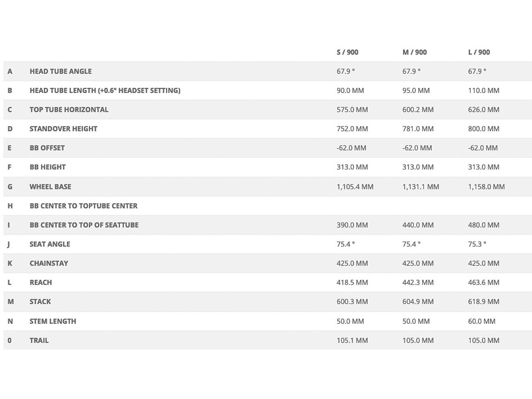The height and width of the screenshot is (399, 532).
Task: Select the TRAIL row label
Action: pyautogui.click(x=39, y=340)
